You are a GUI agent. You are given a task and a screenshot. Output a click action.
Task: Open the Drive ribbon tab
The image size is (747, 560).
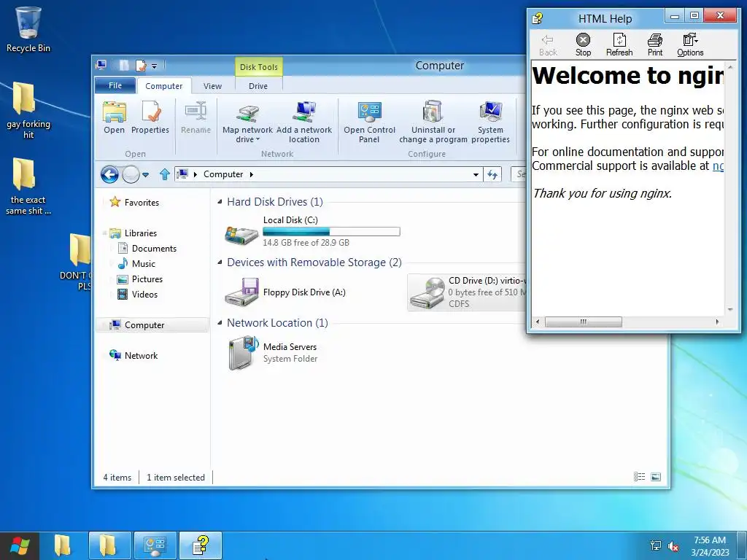(x=258, y=86)
